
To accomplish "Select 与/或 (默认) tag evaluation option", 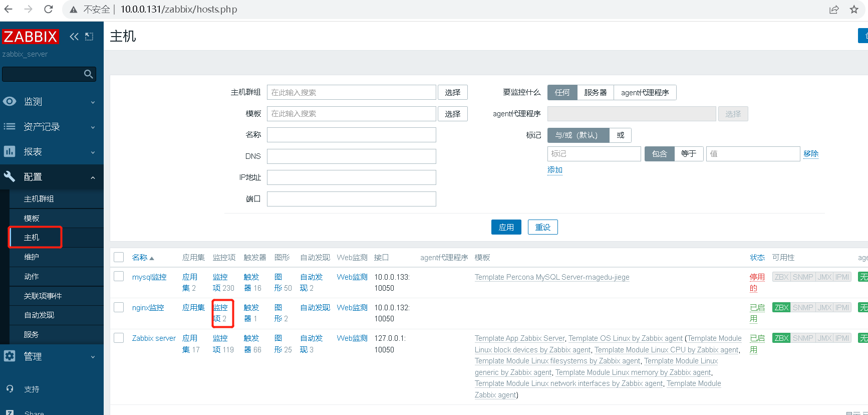I will coord(578,135).
